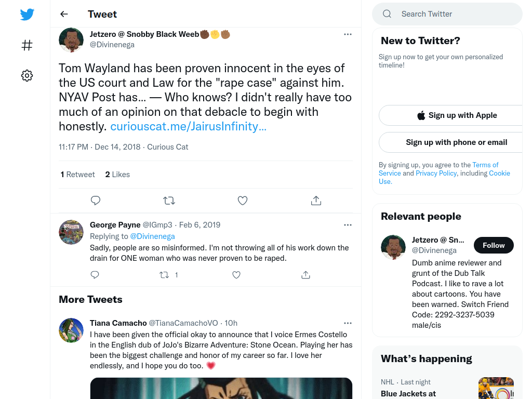View the 2 Likes list

(117, 175)
